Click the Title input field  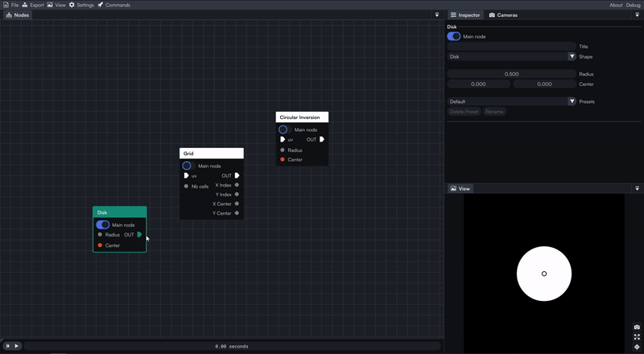(512, 47)
